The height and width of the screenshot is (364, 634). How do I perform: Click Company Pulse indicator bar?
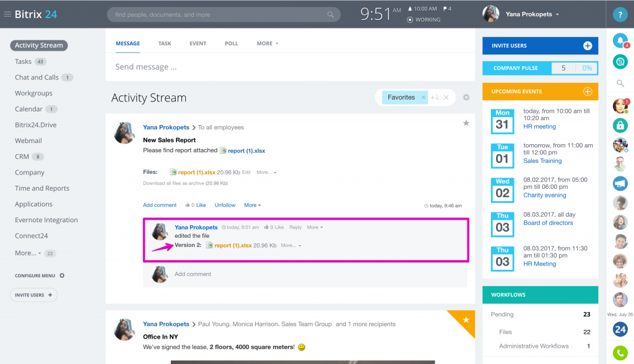pyautogui.click(x=540, y=68)
